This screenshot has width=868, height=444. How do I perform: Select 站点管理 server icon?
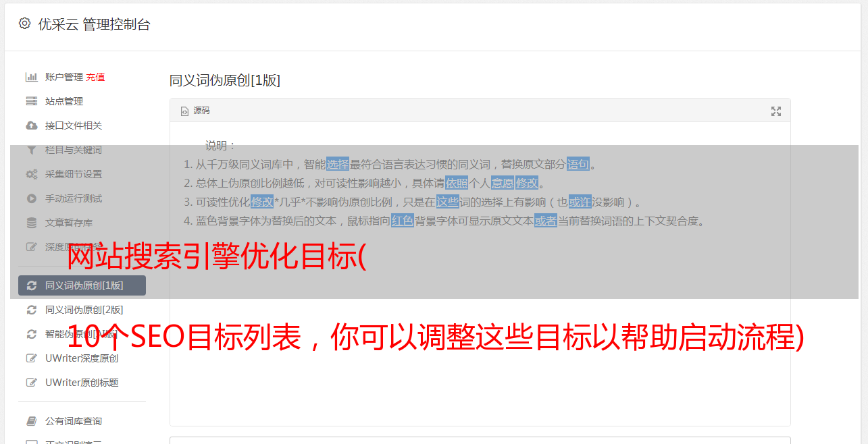(31, 101)
